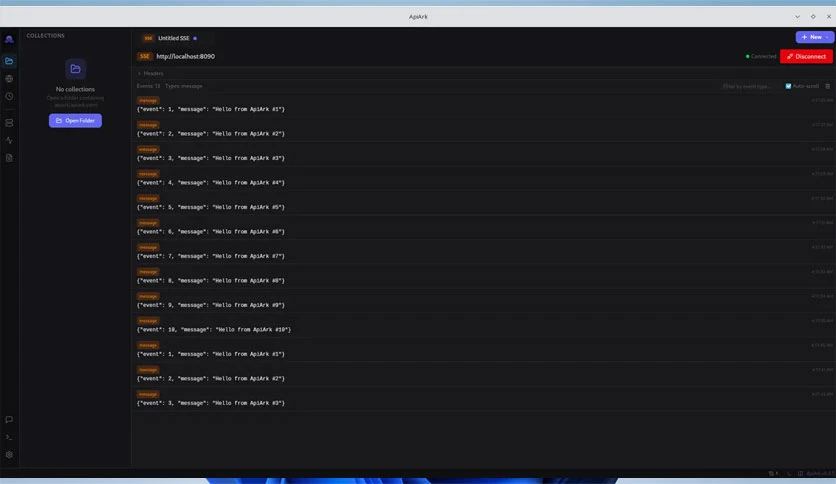Open the mock servers stack sidebar icon
This screenshot has width=836, height=484.
pos(9,123)
